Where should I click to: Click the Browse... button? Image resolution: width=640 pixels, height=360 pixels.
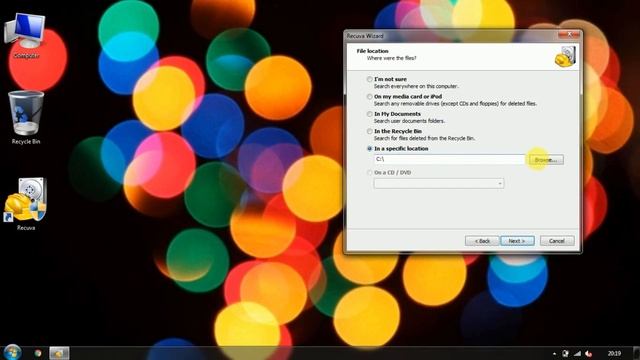pos(546,160)
